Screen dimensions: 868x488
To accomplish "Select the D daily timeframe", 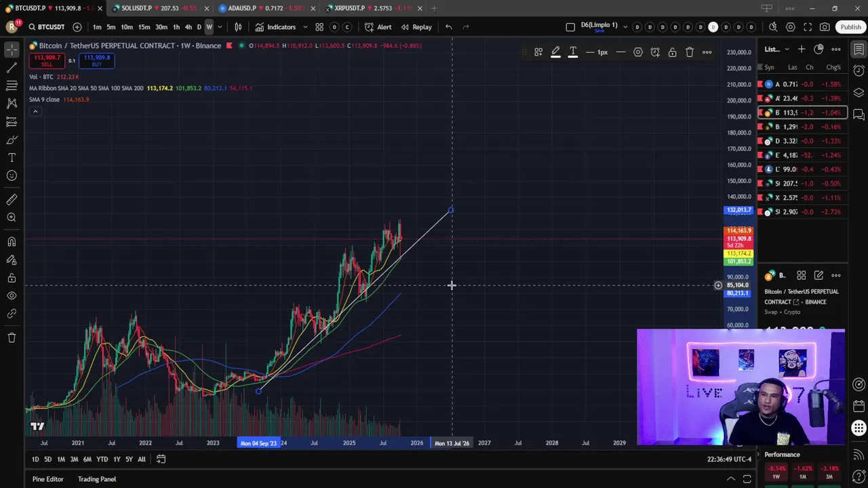I will [x=199, y=27].
